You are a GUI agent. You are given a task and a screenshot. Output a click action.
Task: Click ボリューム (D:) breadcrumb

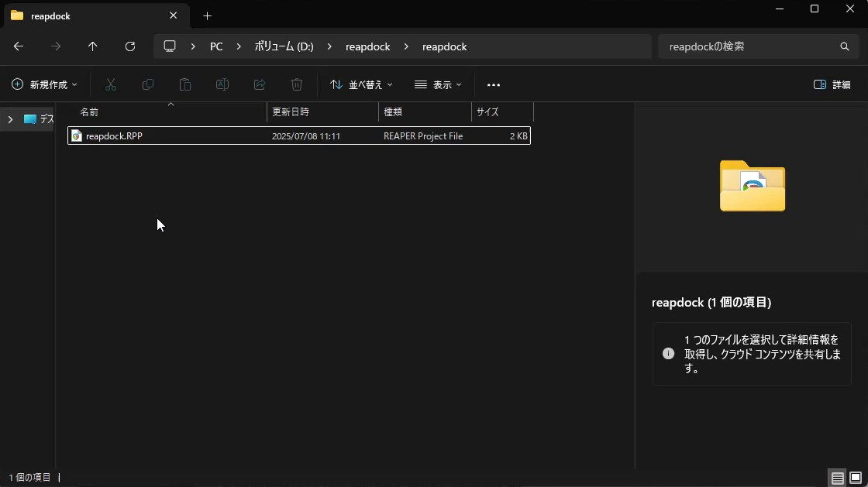(x=284, y=46)
